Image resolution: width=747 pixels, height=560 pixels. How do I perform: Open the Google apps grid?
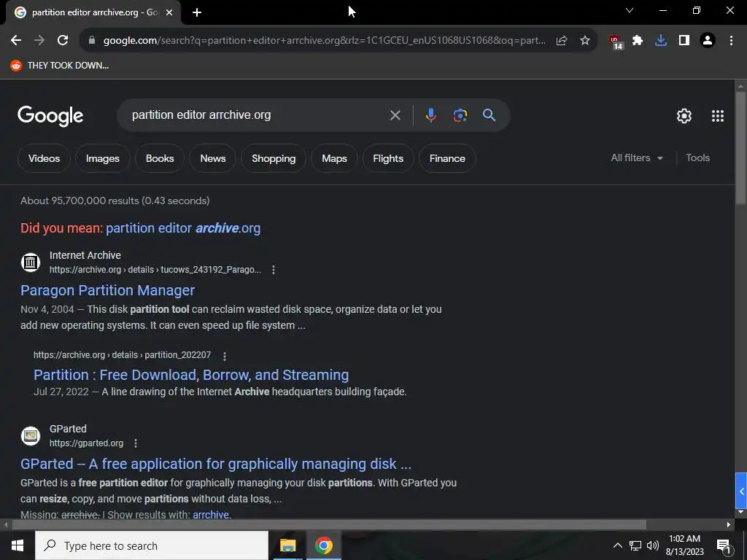718,116
